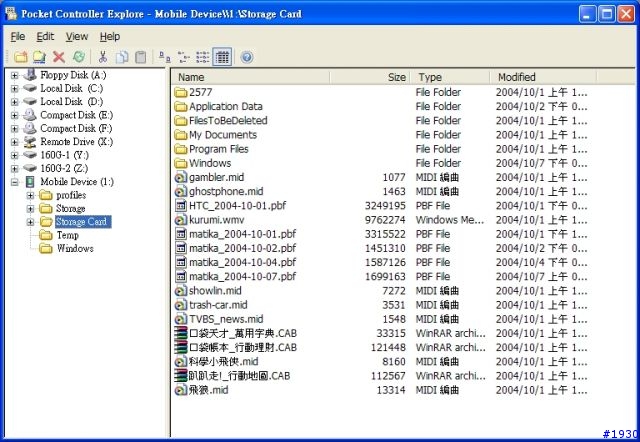Click the new folder toolbar icon

click(x=20, y=57)
